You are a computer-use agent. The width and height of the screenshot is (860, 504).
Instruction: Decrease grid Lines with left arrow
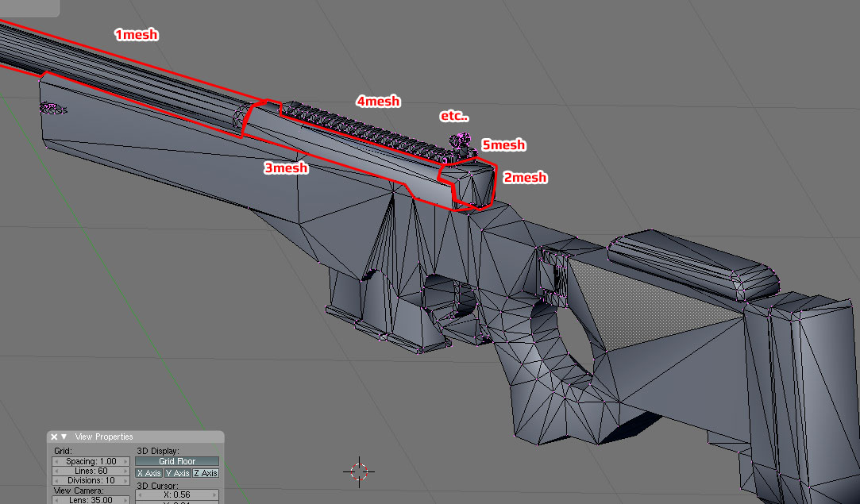pyautogui.click(x=57, y=471)
